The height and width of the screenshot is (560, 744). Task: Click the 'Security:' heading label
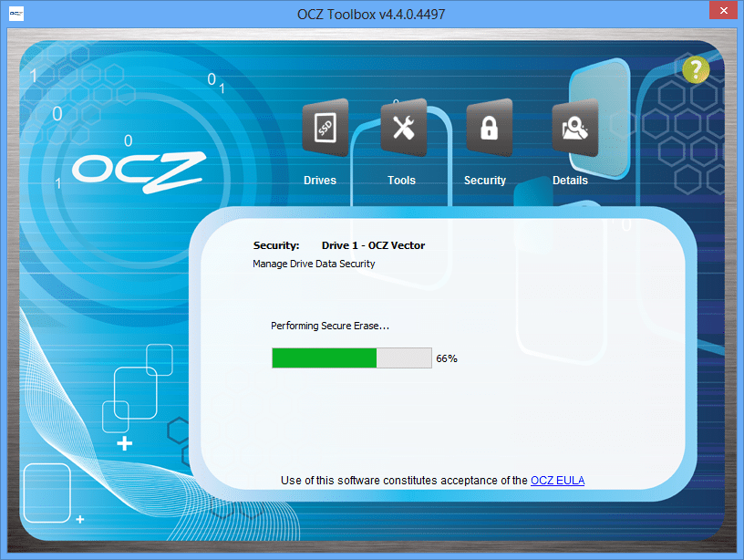point(276,245)
